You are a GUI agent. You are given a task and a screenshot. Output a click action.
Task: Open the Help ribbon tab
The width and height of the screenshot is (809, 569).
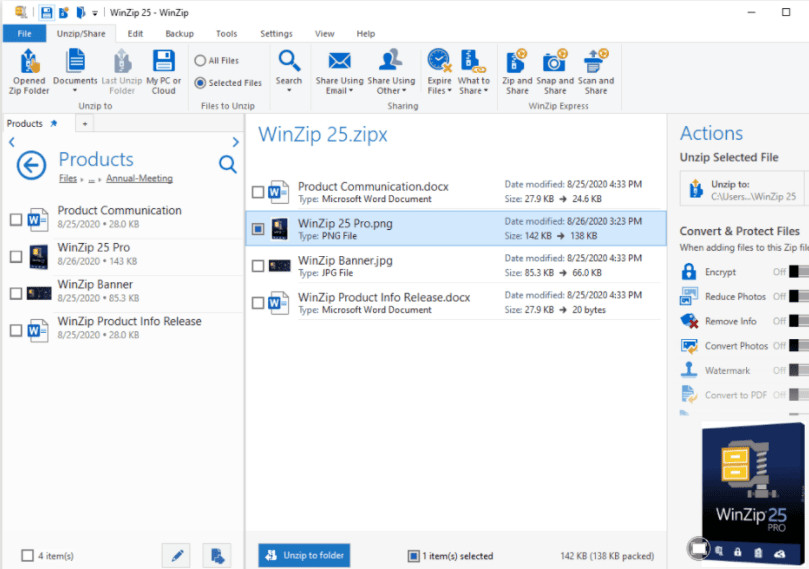[366, 34]
